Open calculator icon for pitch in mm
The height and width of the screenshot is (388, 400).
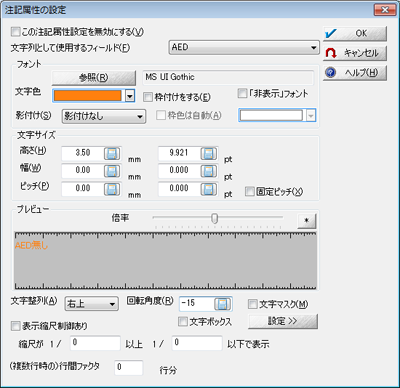click(x=112, y=189)
